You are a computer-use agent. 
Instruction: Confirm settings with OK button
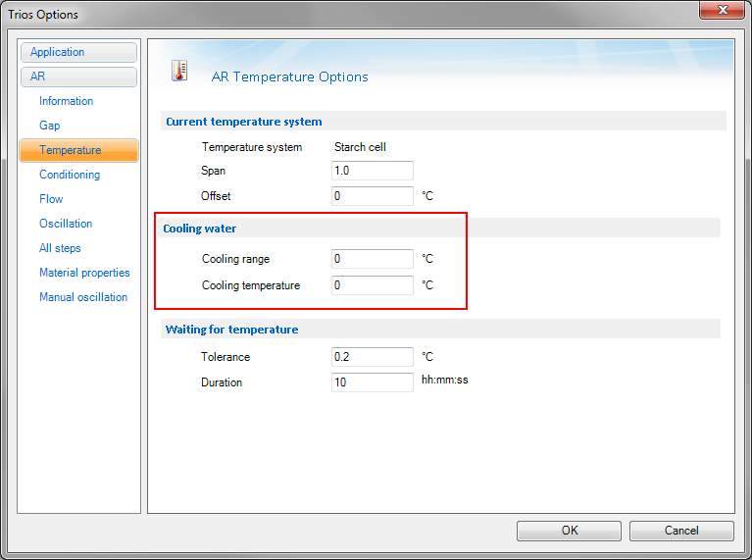click(x=569, y=531)
